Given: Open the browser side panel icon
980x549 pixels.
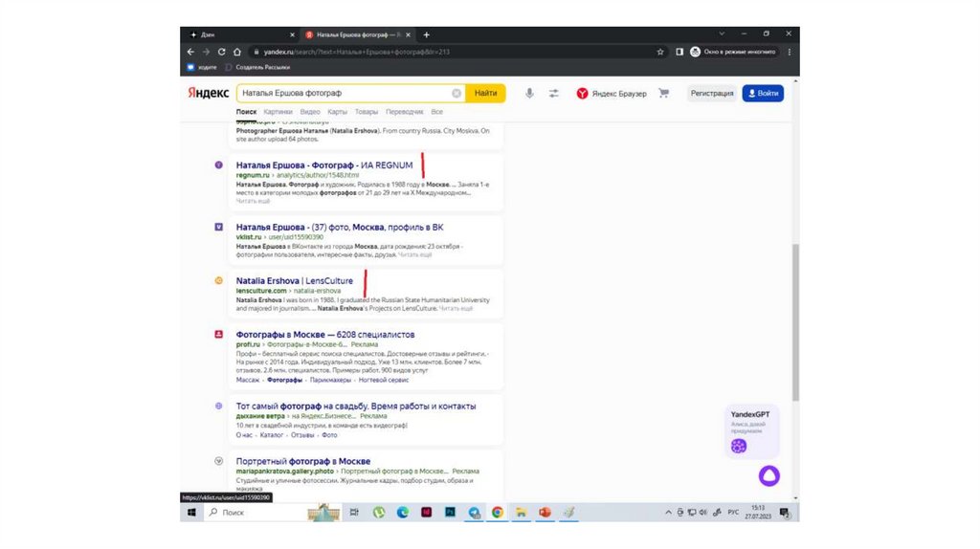Looking at the screenshot, I should [679, 52].
